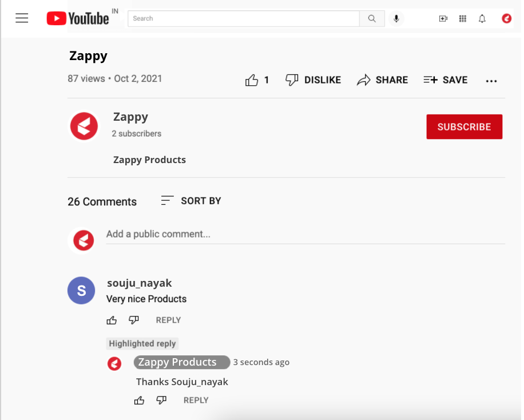The height and width of the screenshot is (420, 524).
Task: Reply to Zappy Products' highlighted reply
Action: (x=196, y=401)
